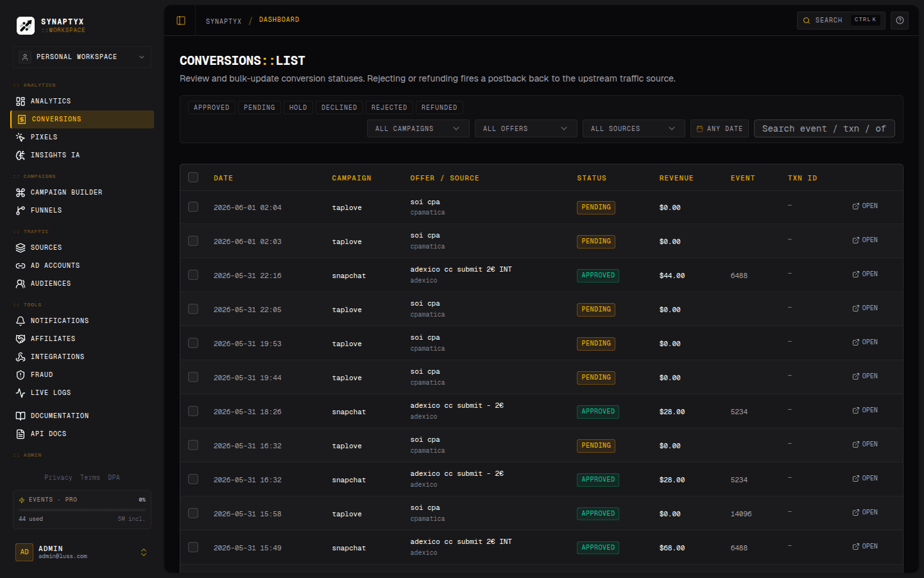Open the Notifications bell icon
Viewport: 924px width, 578px height.
[21, 321]
